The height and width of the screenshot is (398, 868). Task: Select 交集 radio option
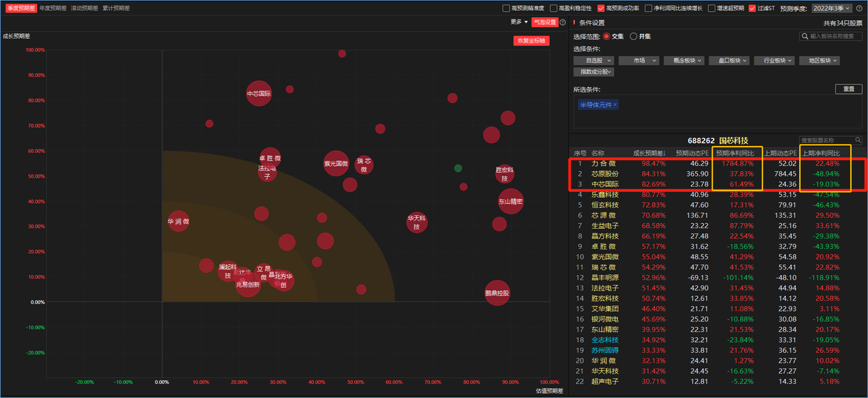[x=606, y=37]
